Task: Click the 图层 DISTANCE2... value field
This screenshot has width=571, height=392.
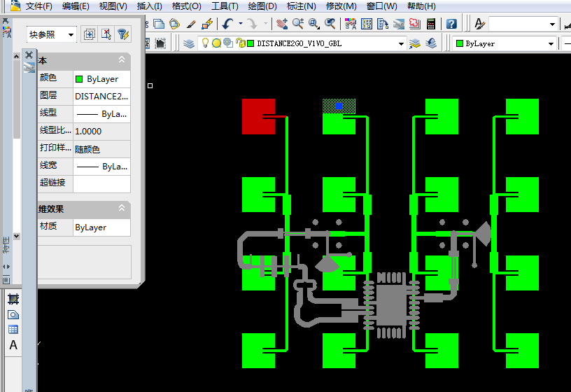Action: (101, 97)
